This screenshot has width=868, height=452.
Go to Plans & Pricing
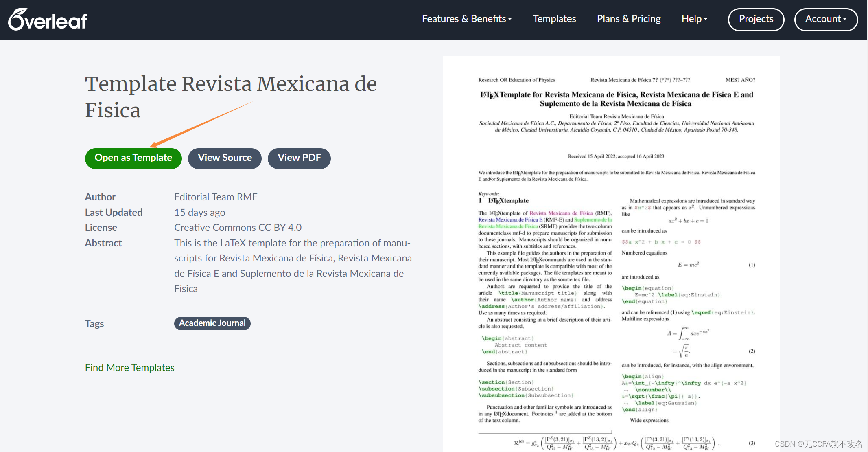coord(628,19)
